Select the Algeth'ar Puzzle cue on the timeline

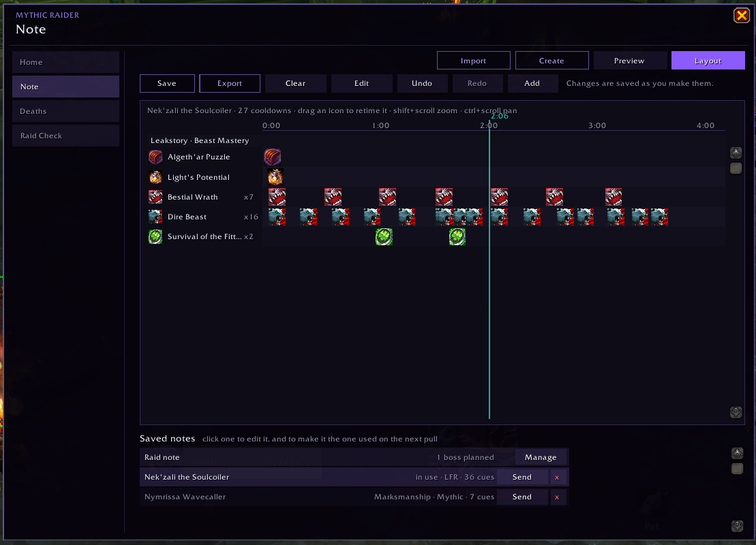pos(273,157)
